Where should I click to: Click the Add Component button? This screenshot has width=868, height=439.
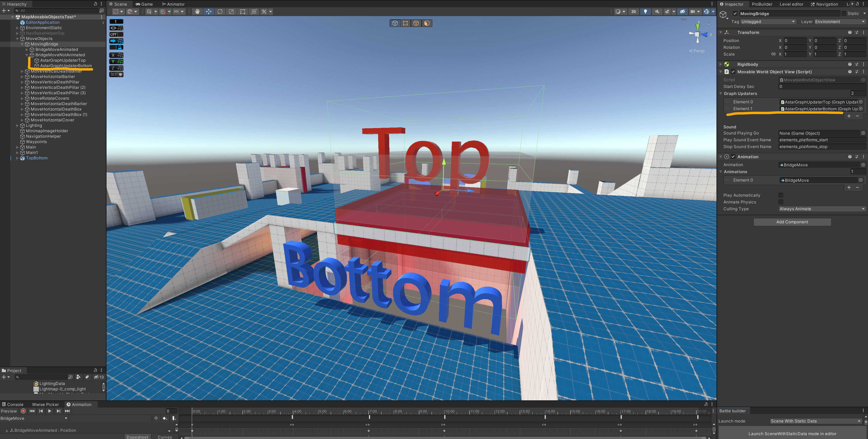click(792, 222)
